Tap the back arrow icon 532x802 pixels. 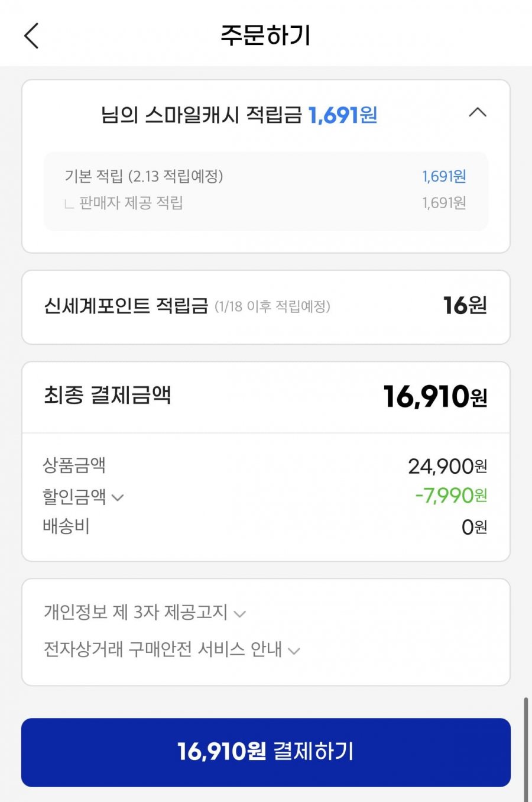(32, 35)
